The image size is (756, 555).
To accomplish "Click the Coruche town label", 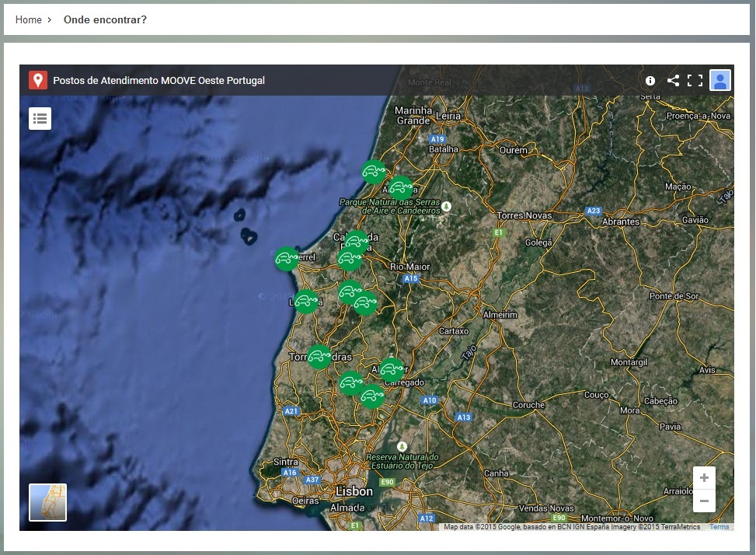I will (528, 405).
